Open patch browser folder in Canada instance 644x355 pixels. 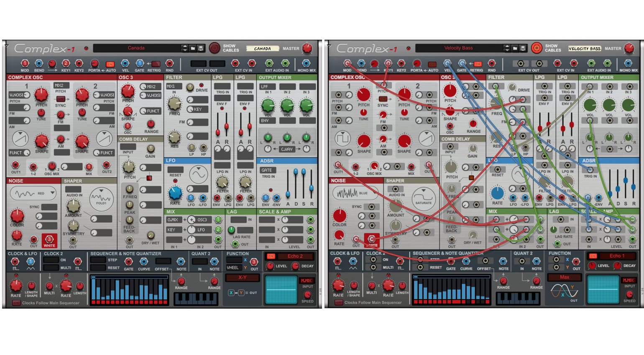point(193,48)
